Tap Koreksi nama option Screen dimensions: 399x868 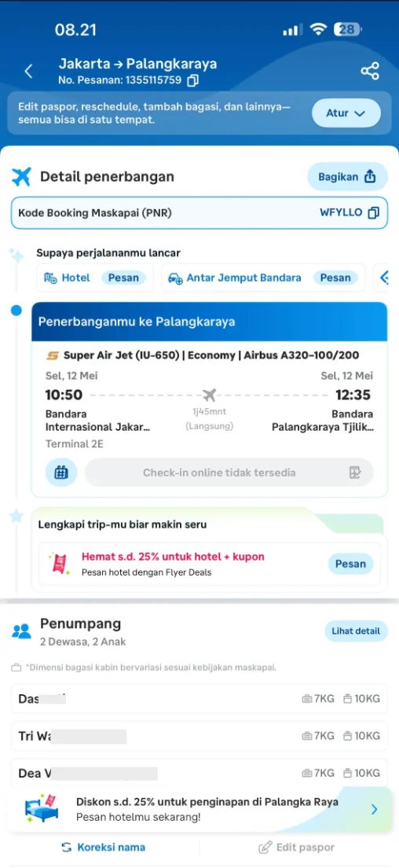[104, 847]
